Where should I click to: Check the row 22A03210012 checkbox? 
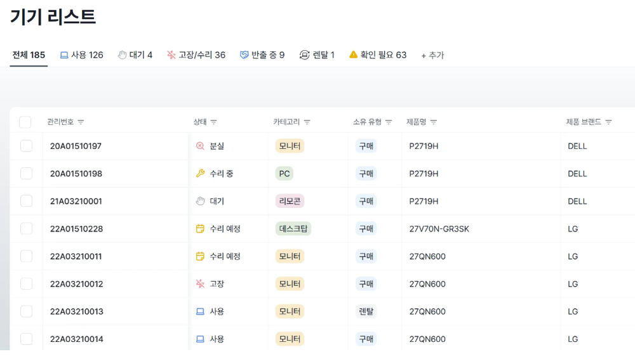tap(26, 283)
